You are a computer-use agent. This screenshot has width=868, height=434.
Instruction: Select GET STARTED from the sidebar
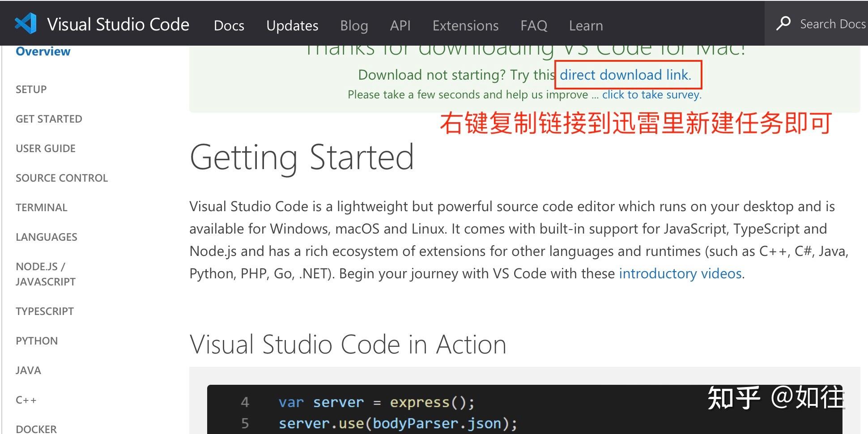49,119
